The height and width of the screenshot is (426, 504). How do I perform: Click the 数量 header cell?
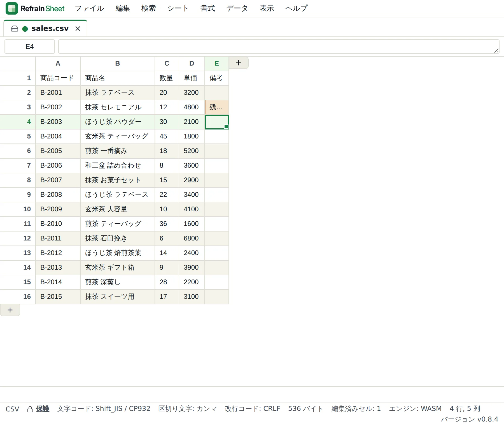[167, 78]
